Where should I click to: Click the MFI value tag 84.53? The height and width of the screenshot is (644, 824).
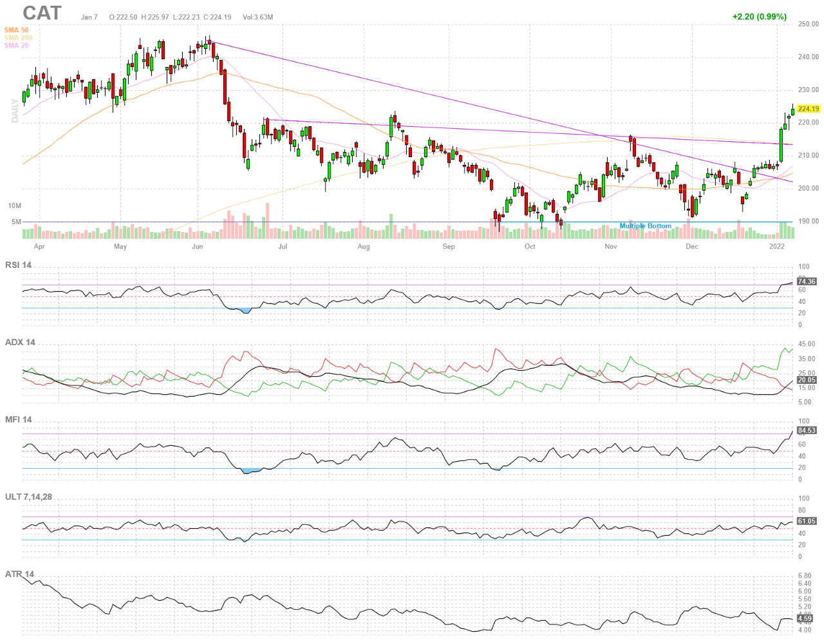(x=807, y=430)
